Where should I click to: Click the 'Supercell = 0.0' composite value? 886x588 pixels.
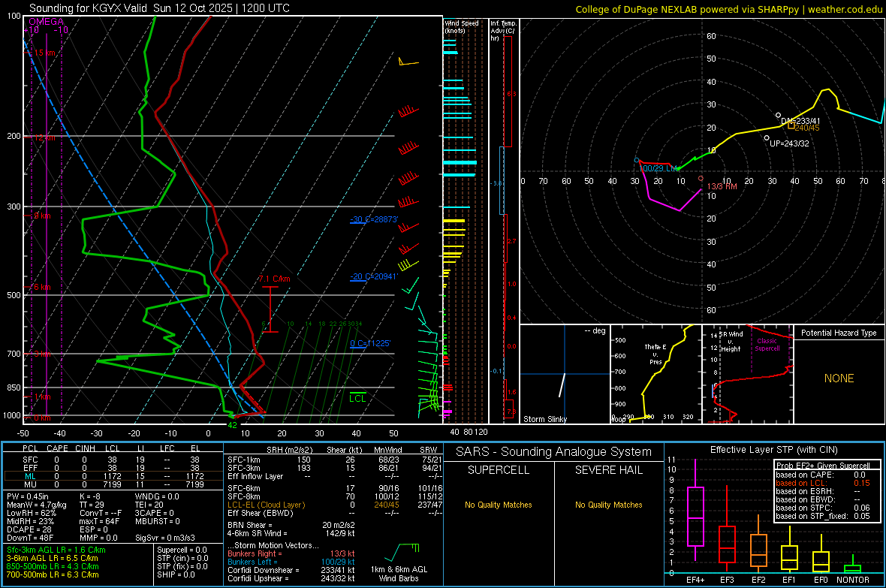[182, 550]
